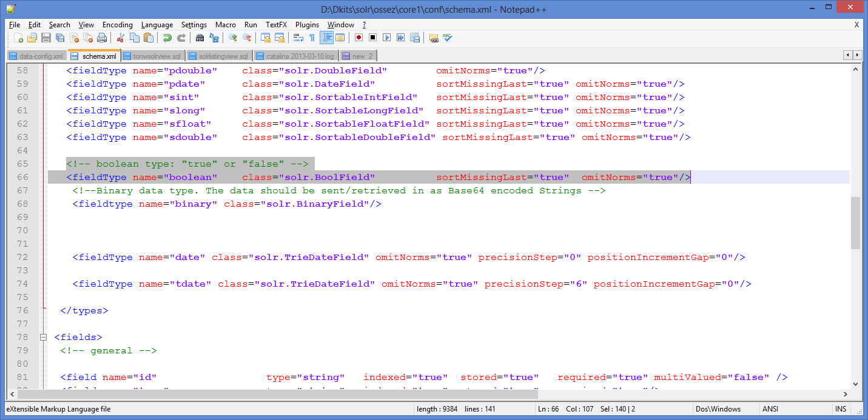The image size is (868, 420).
Task: Switch to the new 2 tab
Action: pyautogui.click(x=358, y=56)
